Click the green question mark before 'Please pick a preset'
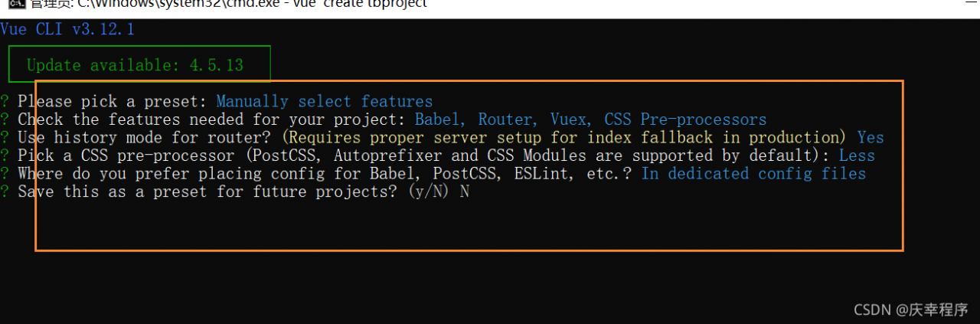Viewport: 980px width, 324px height. [x=5, y=102]
